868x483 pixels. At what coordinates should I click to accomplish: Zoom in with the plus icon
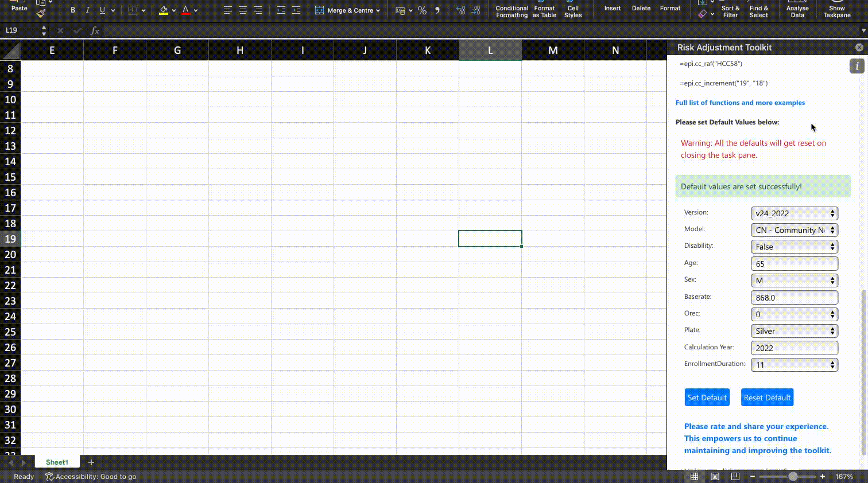[823, 477]
